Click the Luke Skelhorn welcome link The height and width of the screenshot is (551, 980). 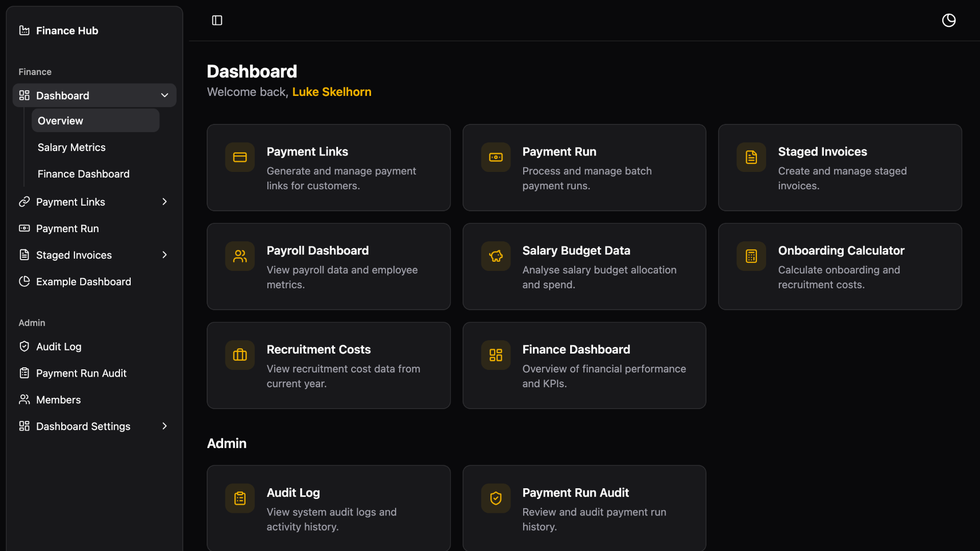coord(332,92)
